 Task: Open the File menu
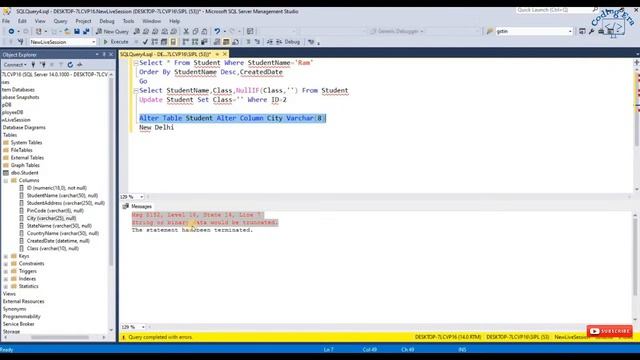click(x=6, y=21)
